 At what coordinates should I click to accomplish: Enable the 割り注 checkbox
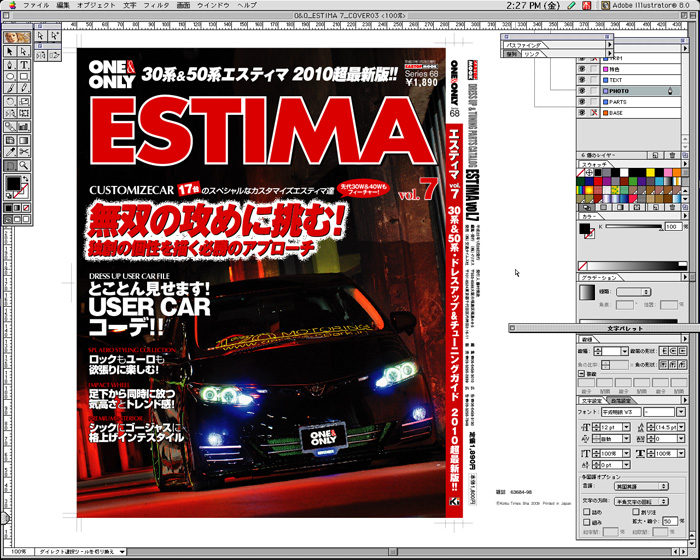(636, 512)
